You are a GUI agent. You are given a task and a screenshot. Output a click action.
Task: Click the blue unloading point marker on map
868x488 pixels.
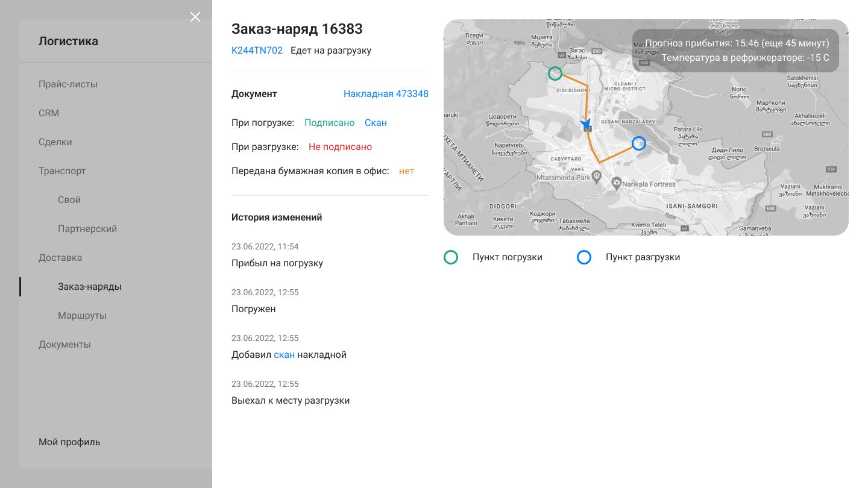pos(639,143)
